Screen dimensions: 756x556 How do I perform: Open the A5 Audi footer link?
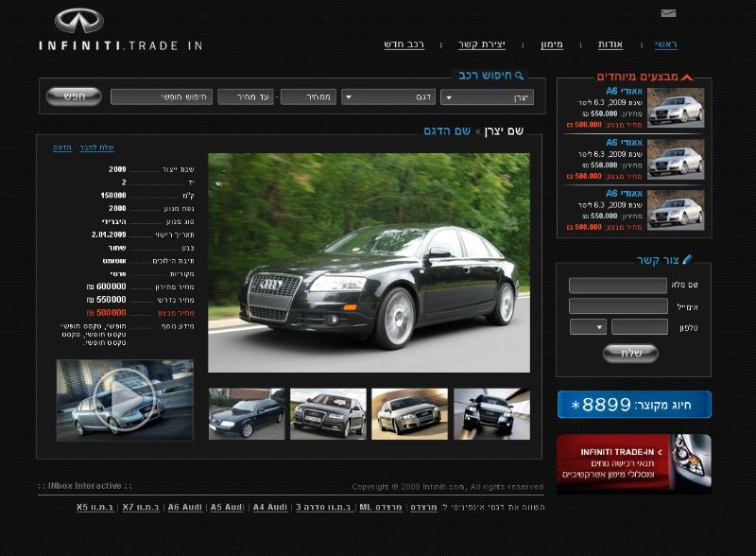228,507
